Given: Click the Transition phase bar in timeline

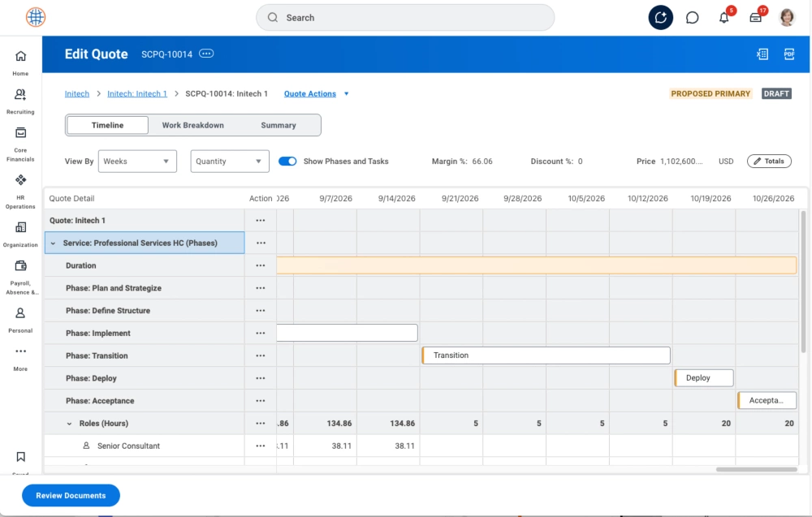Looking at the screenshot, I should click(x=546, y=355).
